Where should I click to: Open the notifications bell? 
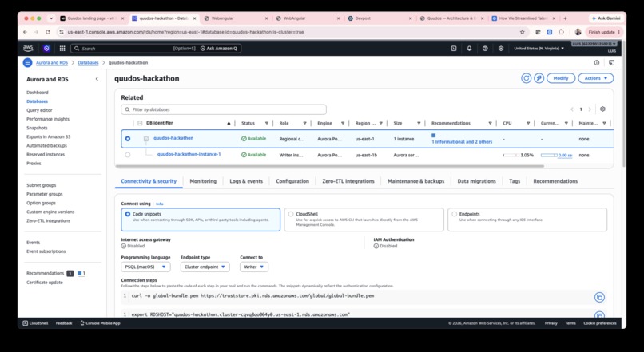469,49
